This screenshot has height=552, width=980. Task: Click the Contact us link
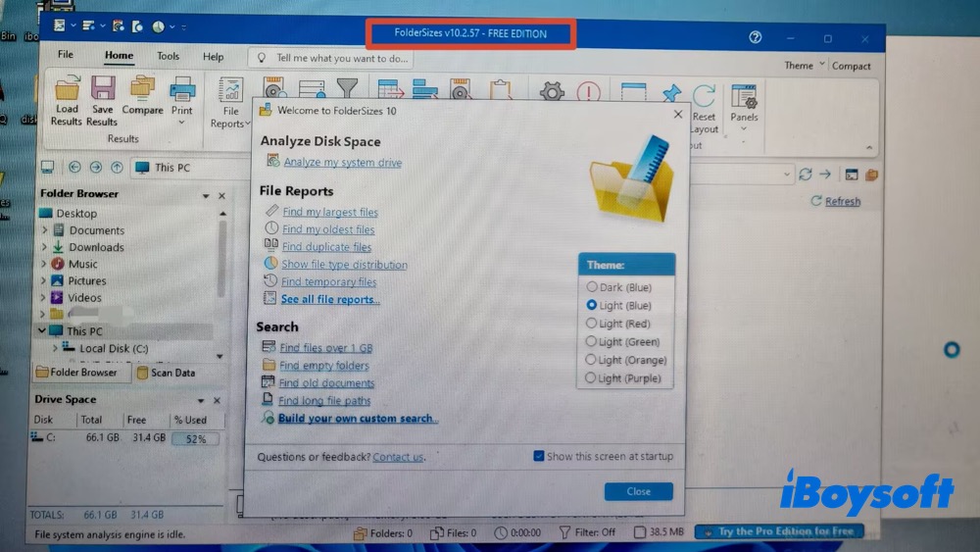(x=398, y=457)
